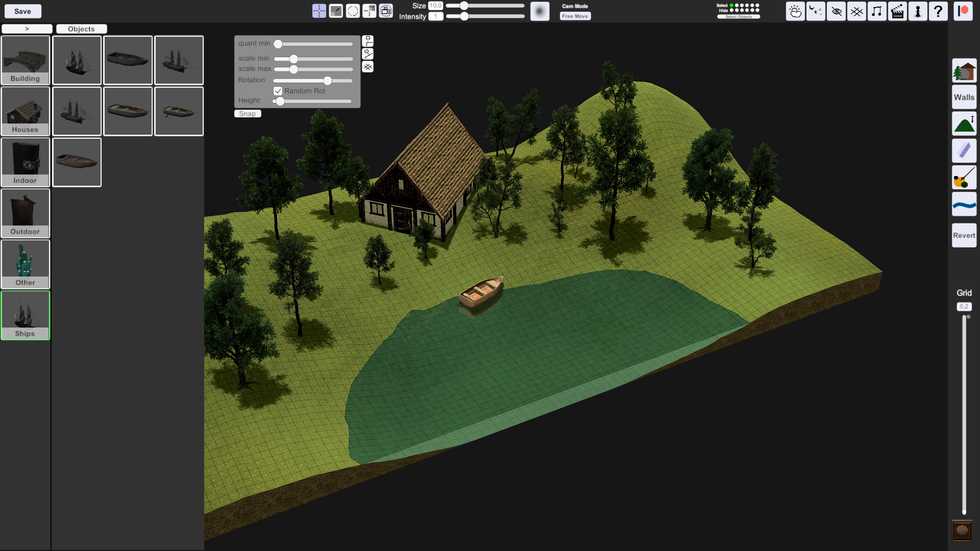Image resolution: width=980 pixels, height=551 pixels.
Task: Select the rotation brush tool in the toolbar
Action: pos(353,11)
